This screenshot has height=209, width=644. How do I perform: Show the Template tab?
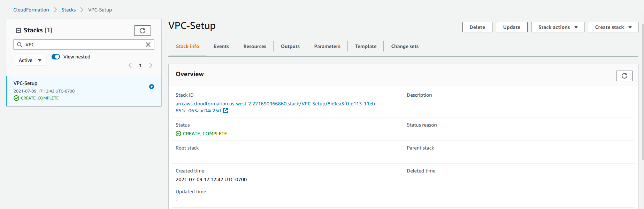point(366,46)
